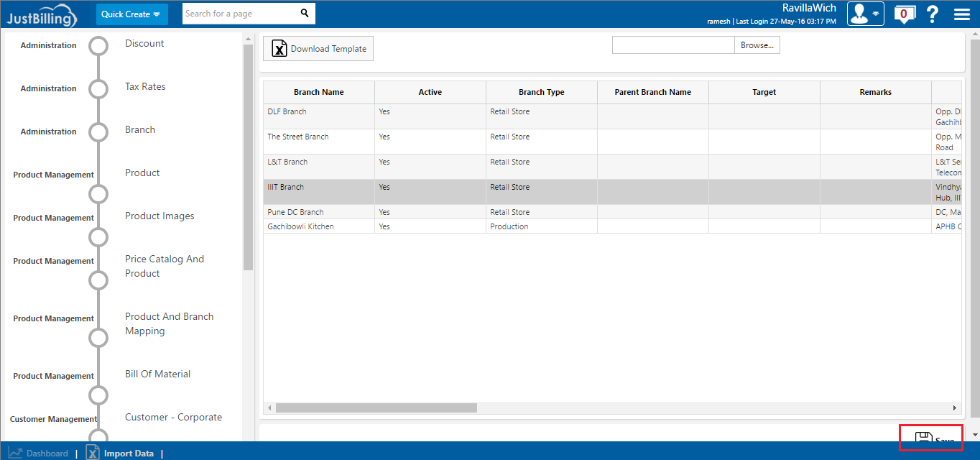Expand the Quick Create dropdown
The width and height of the screenshot is (980, 460).
[x=131, y=14]
